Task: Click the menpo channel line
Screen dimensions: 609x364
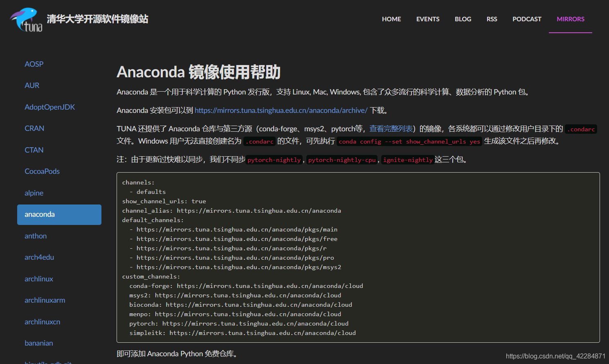Action: 235,314
